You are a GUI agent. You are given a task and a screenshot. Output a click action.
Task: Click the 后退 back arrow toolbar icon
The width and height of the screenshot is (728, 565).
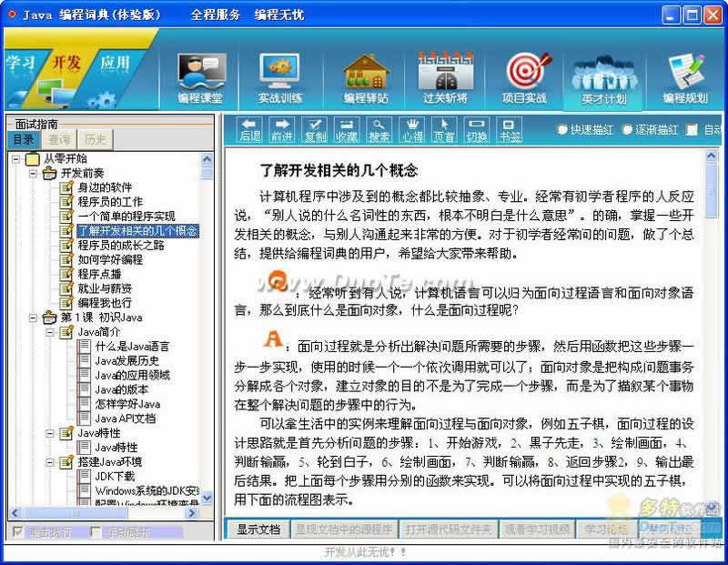249,130
